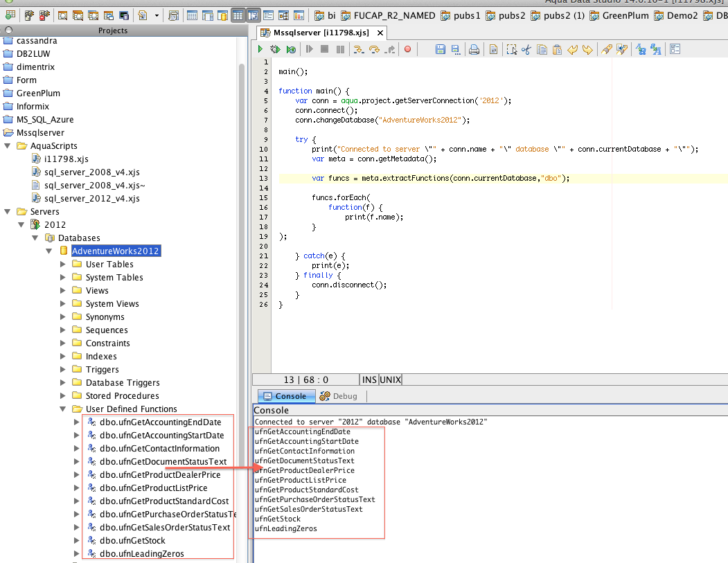This screenshot has width=728, height=563.
Task: Click the Step Over debug icon
Action: click(374, 49)
